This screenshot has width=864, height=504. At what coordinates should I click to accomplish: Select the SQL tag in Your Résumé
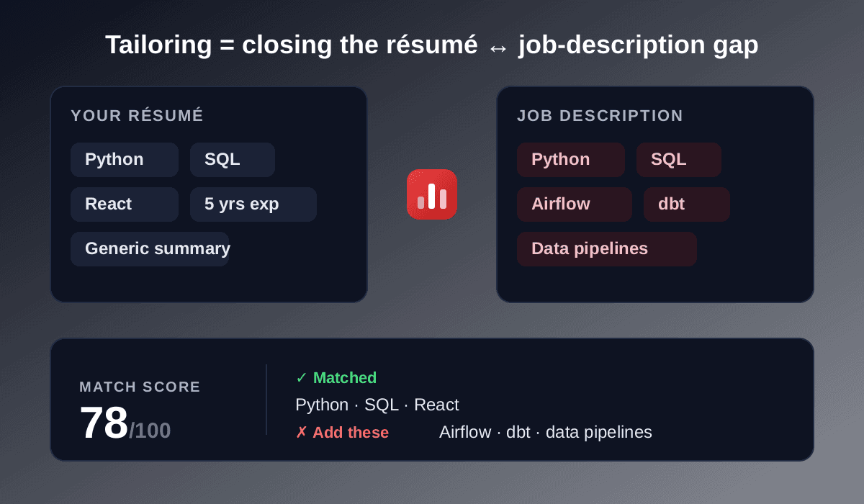pos(233,160)
